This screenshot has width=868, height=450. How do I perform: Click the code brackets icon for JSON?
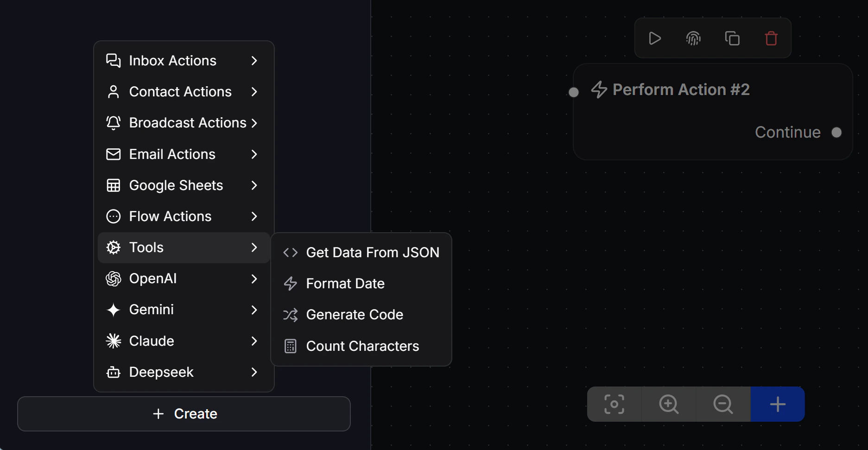coord(290,253)
